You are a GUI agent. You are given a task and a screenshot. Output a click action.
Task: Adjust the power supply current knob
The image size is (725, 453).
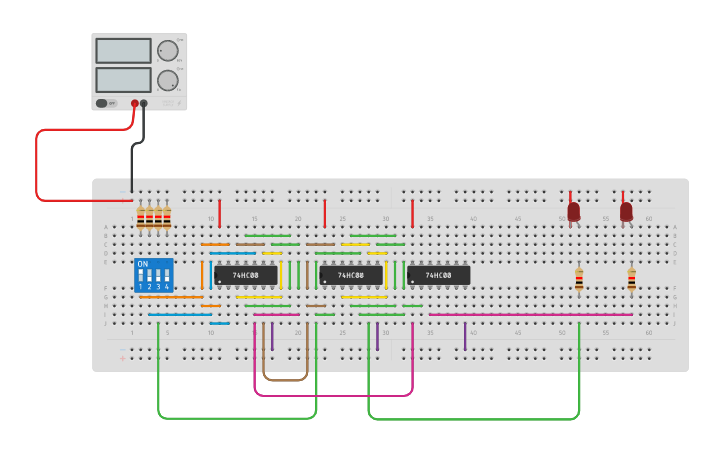[168, 80]
